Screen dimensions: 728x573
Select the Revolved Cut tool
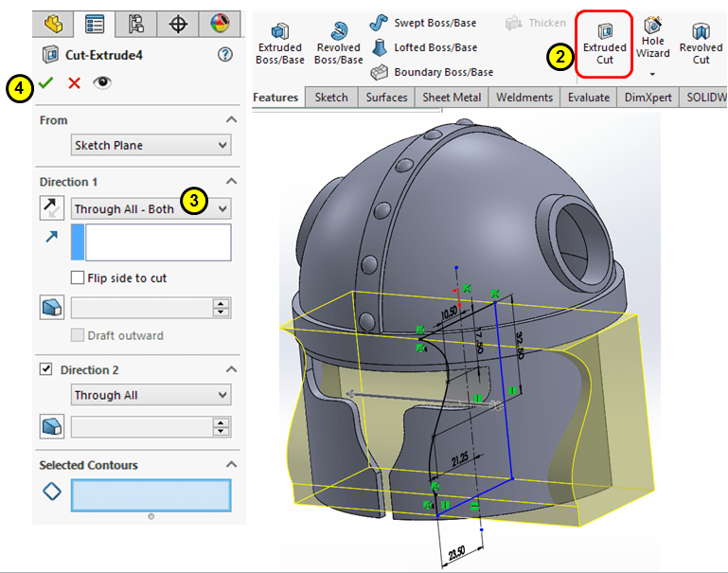point(701,44)
